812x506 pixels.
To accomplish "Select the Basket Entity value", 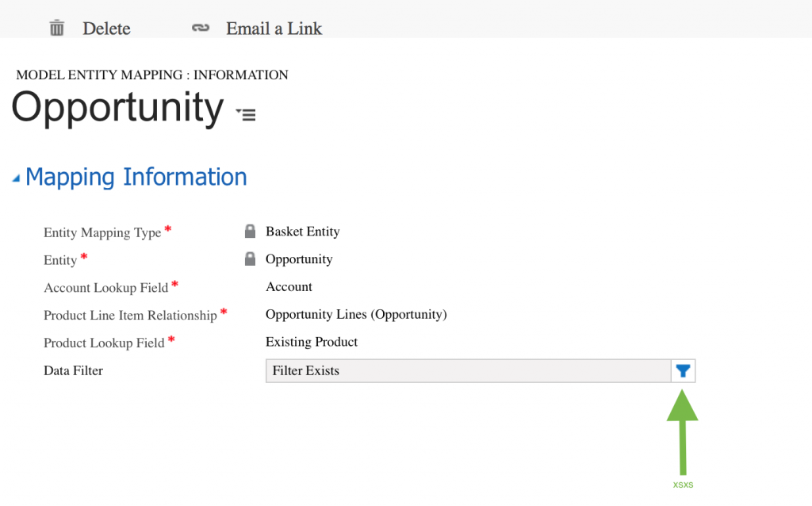I will (x=302, y=232).
